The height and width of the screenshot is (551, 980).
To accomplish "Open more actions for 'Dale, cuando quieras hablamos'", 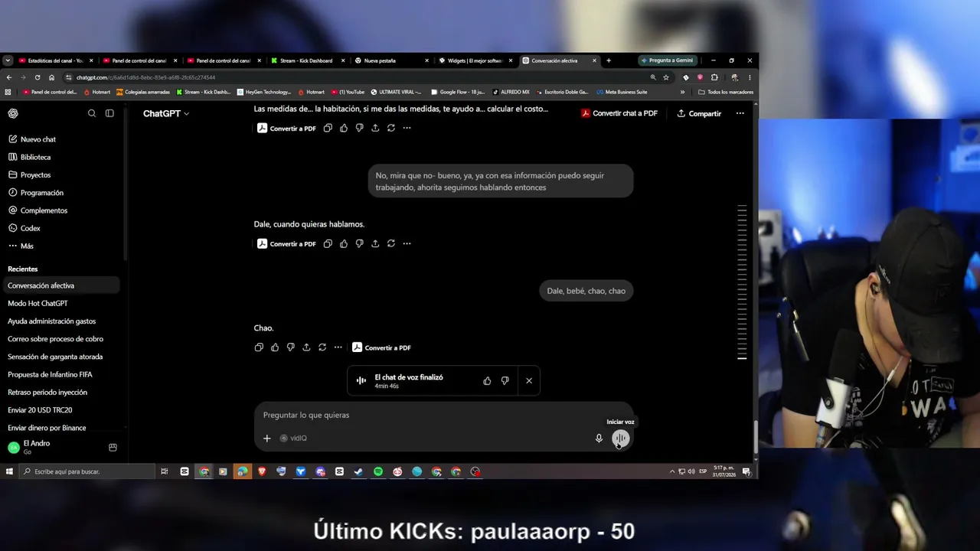I will point(407,244).
